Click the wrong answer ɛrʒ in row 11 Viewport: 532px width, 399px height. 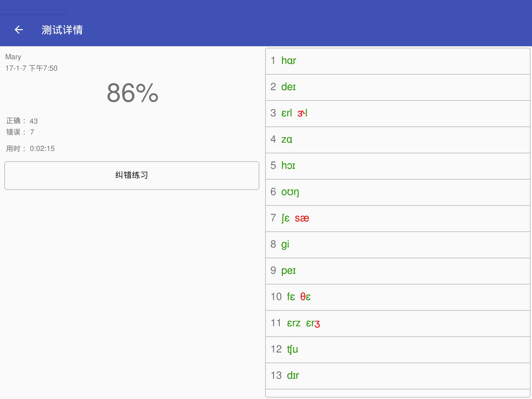pyautogui.click(x=313, y=323)
